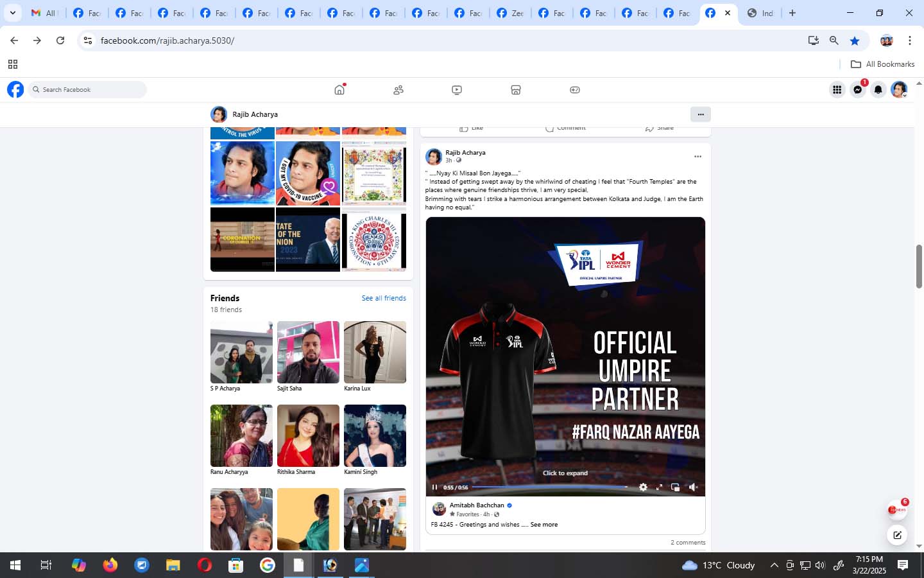Click the Search Facebook field
924x578 pixels.
tap(87, 90)
